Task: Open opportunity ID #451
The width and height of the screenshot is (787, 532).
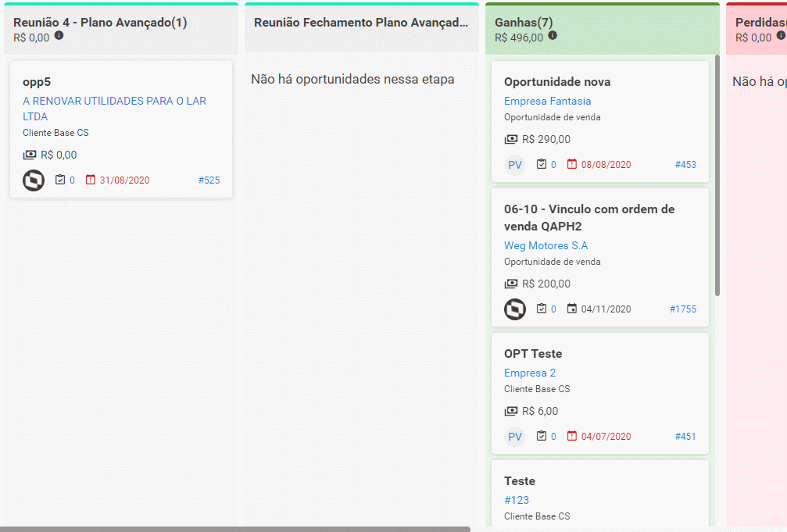Action: pos(685,437)
